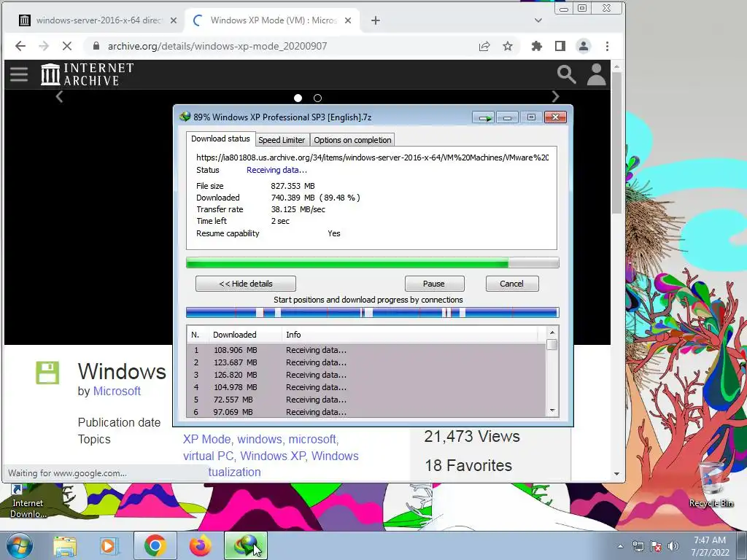Toggle the Chrome side panel icon
Screen dimensions: 747x560
560,46
